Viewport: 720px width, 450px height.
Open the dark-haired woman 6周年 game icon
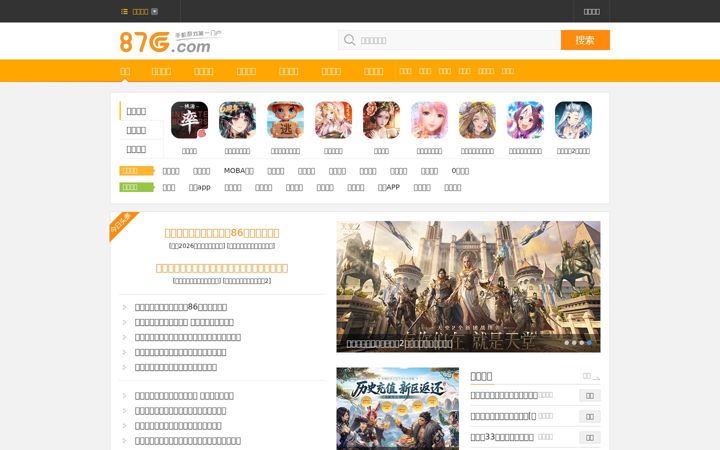[x=237, y=120]
